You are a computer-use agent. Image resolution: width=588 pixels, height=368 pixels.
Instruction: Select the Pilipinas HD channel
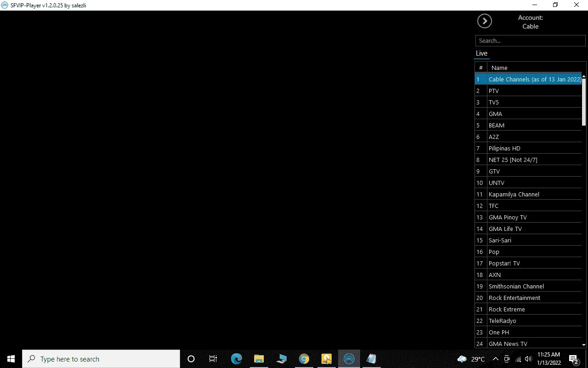point(528,148)
